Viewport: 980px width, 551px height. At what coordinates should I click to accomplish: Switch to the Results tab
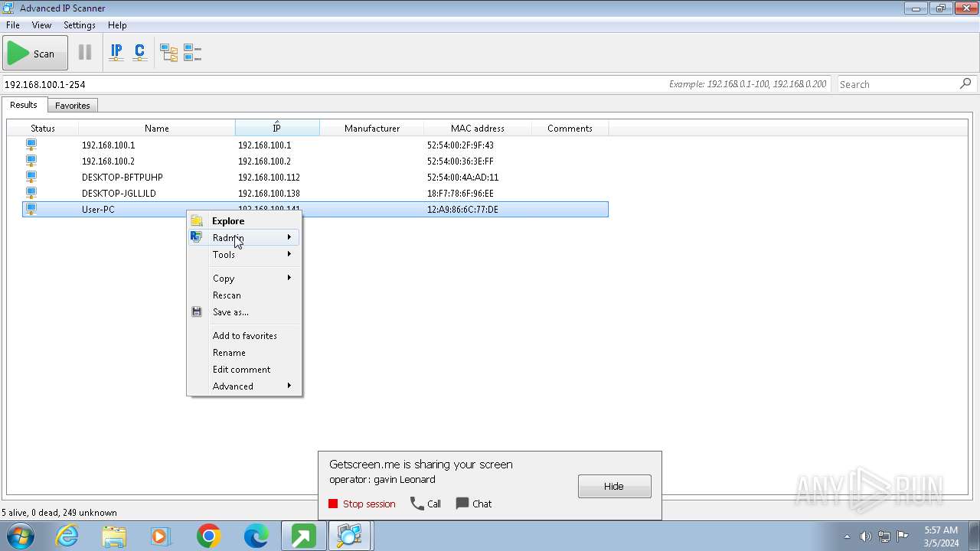[24, 105]
